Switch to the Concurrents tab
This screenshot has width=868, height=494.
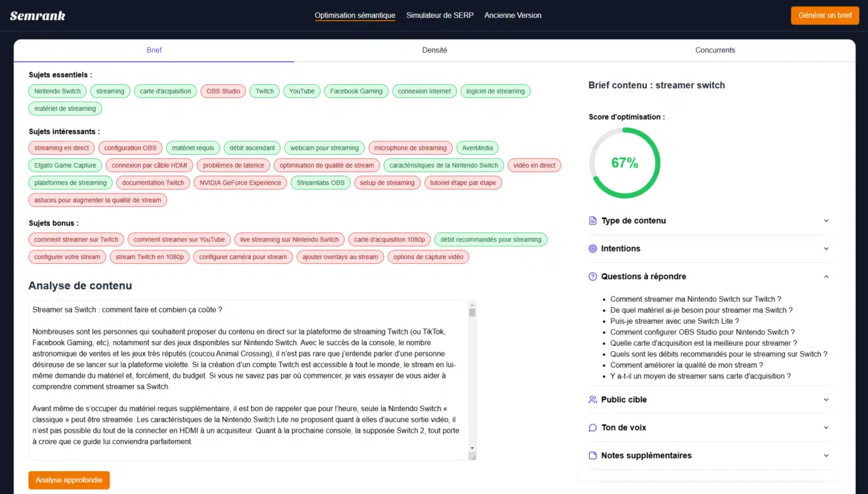tap(715, 50)
